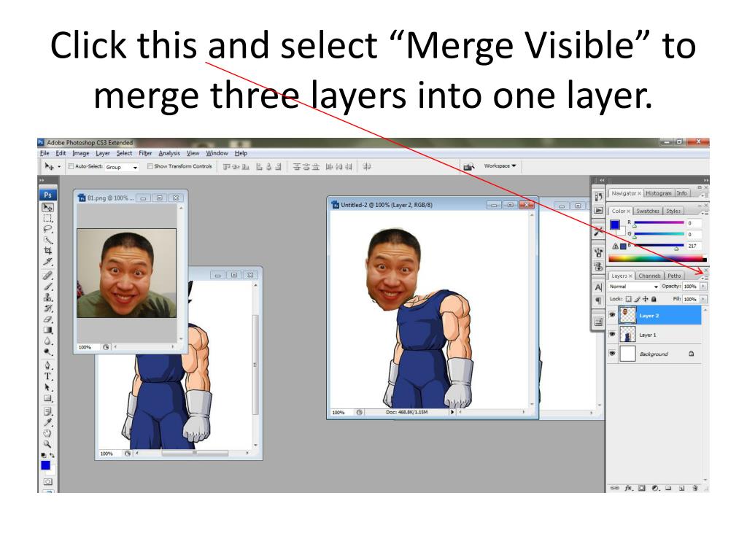Select the Notes tool

pos(47,411)
